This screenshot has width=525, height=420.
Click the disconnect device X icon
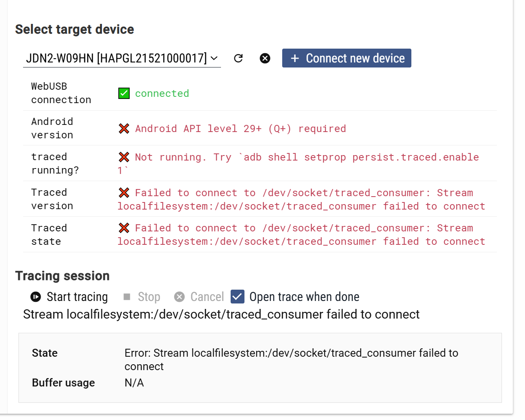pyautogui.click(x=265, y=58)
